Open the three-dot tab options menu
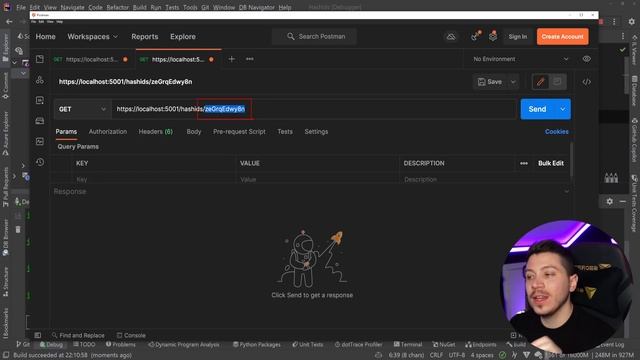The height and width of the screenshot is (360, 640). click(250, 59)
